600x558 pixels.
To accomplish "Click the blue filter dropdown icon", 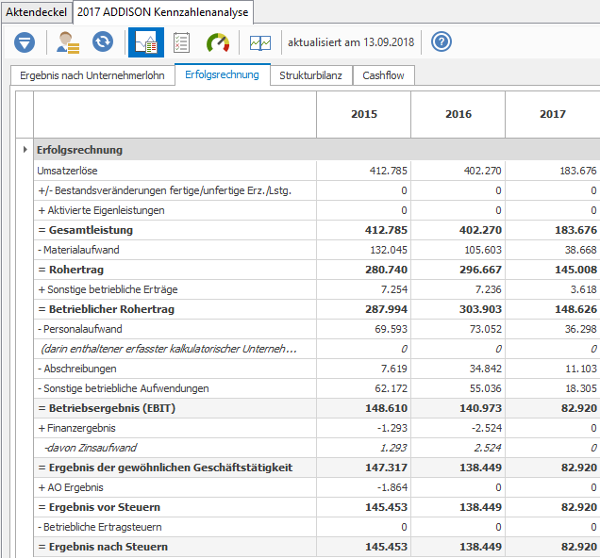I will (24, 42).
